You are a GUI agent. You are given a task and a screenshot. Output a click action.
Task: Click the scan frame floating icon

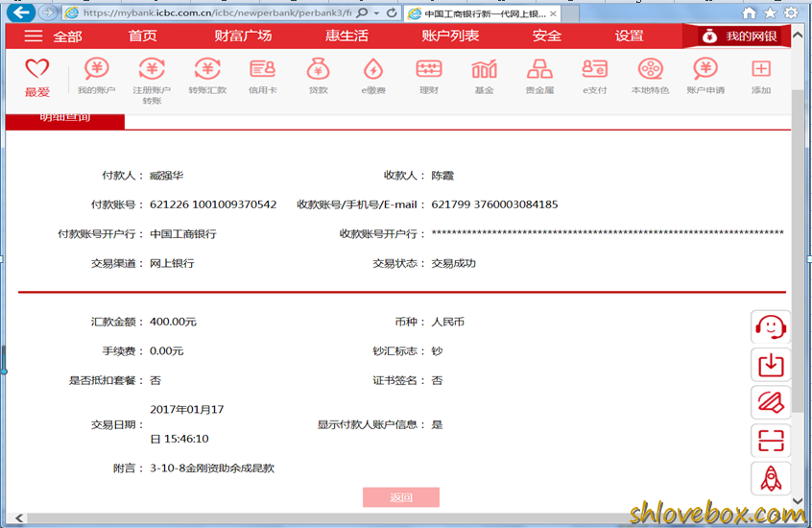771,441
